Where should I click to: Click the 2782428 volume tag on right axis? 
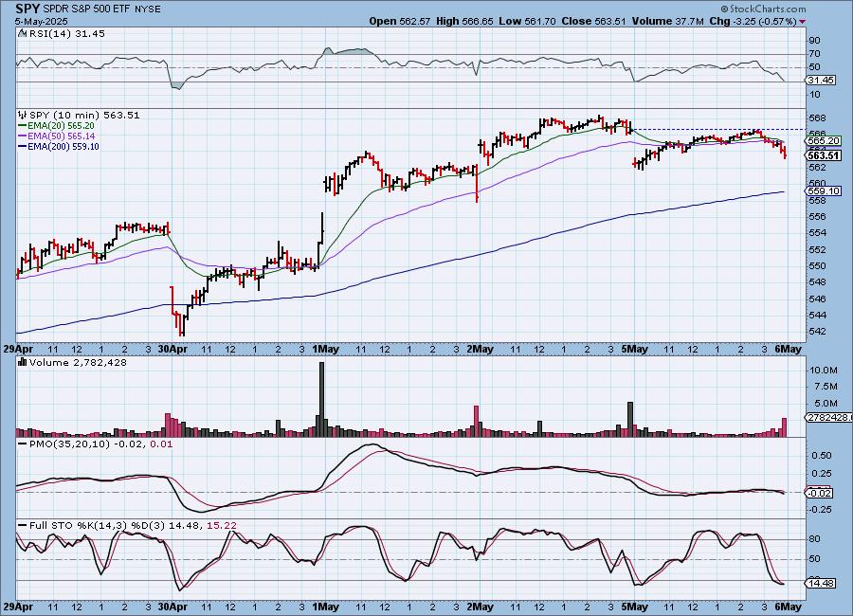[828, 417]
